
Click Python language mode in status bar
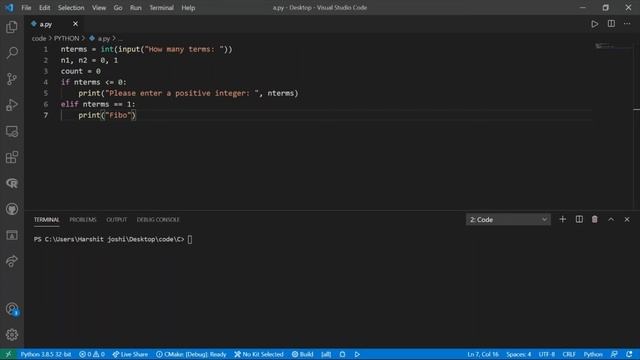pos(593,354)
